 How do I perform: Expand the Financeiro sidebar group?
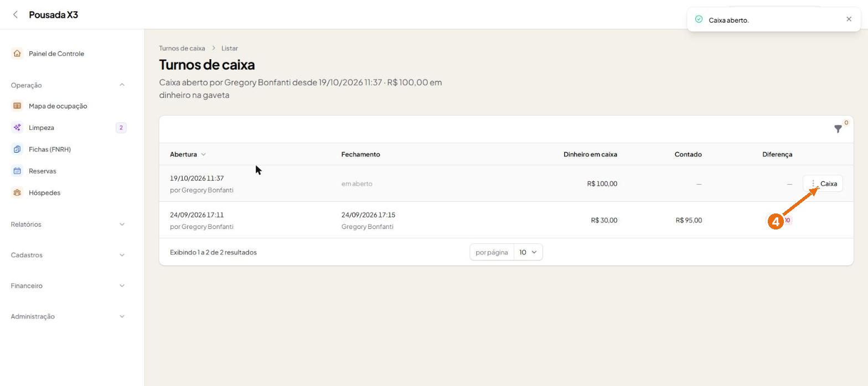(122, 286)
